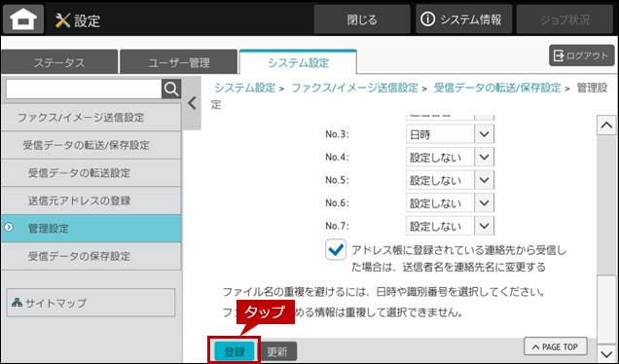Click the scrollbar up arrow
The image size is (619, 364).
(606, 126)
